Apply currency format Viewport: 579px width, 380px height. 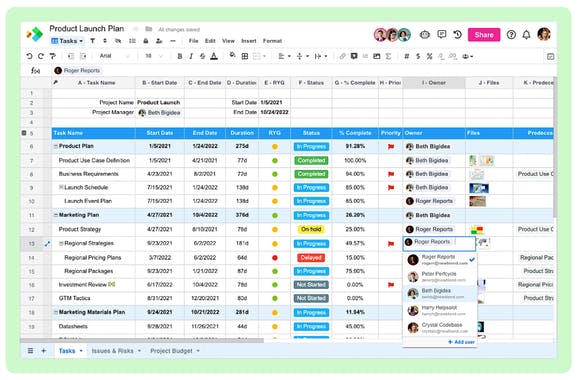pos(418,56)
